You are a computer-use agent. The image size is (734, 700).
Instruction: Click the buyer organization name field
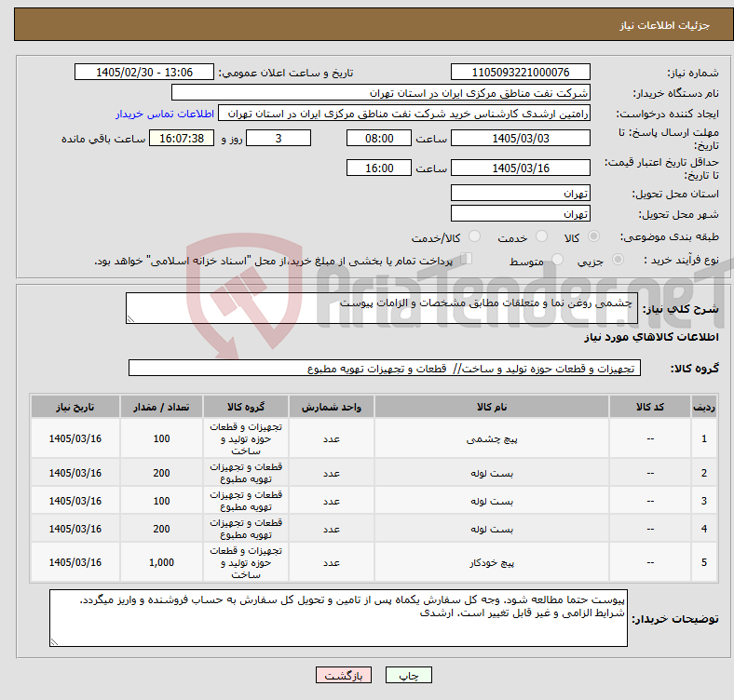381,93
